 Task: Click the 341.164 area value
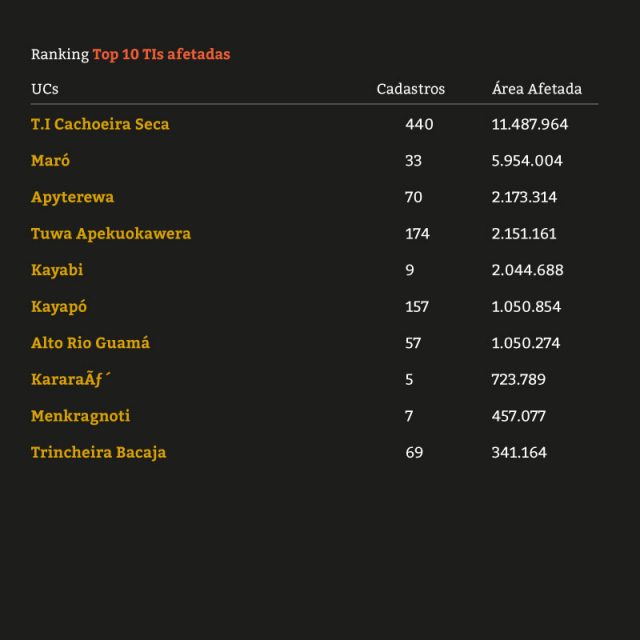(519, 452)
